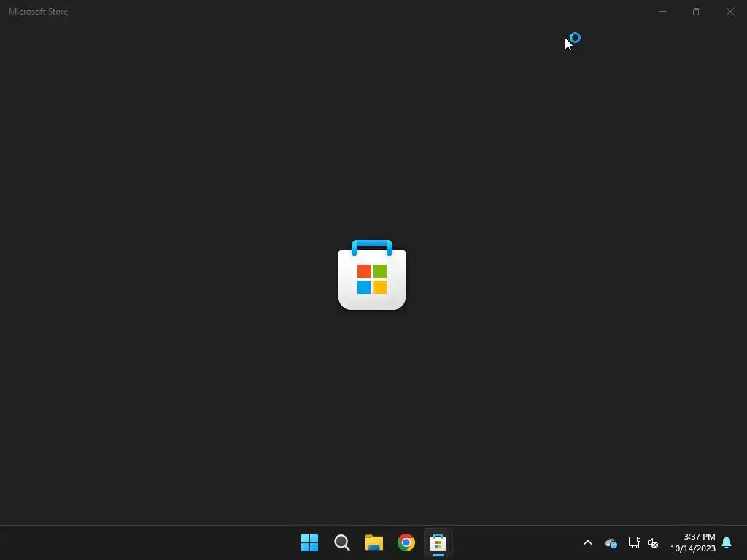This screenshot has width=747, height=560.
Task: Open notifications bell icon
Action: pos(727,542)
